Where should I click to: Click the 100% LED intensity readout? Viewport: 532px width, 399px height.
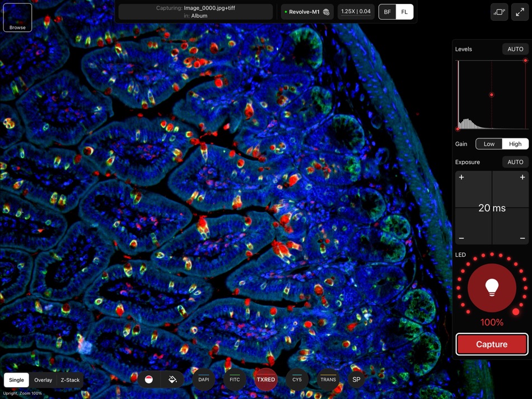pyautogui.click(x=492, y=322)
